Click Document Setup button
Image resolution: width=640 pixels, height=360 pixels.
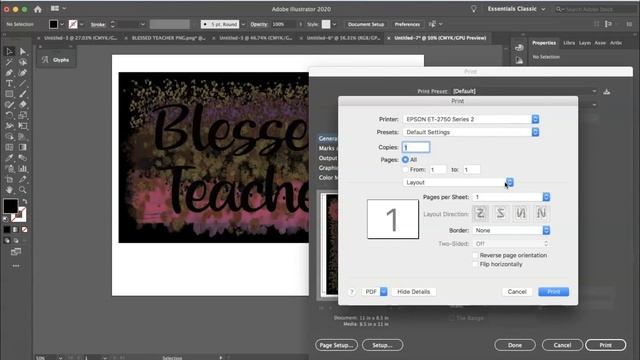[x=366, y=24]
